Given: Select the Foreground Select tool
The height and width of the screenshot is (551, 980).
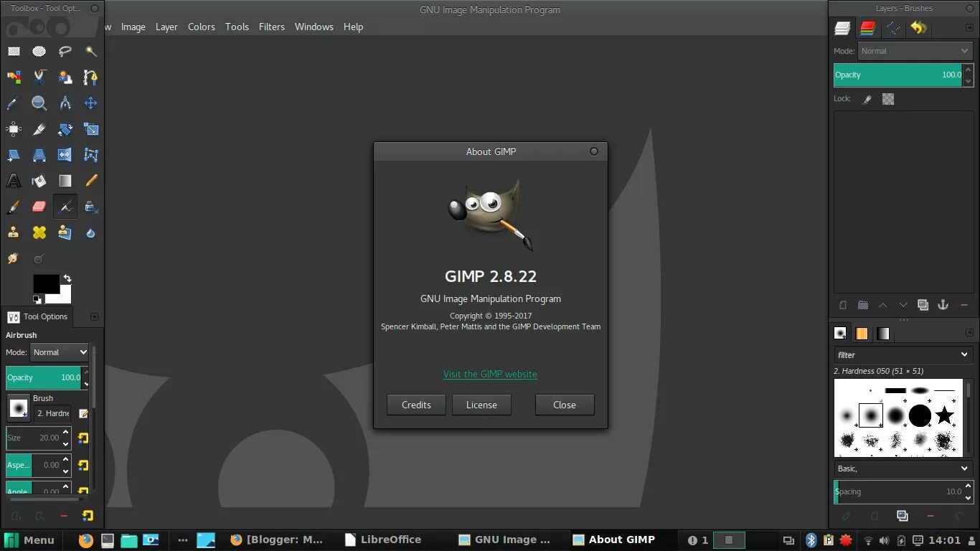Looking at the screenshot, I should (x=65, y=77).
